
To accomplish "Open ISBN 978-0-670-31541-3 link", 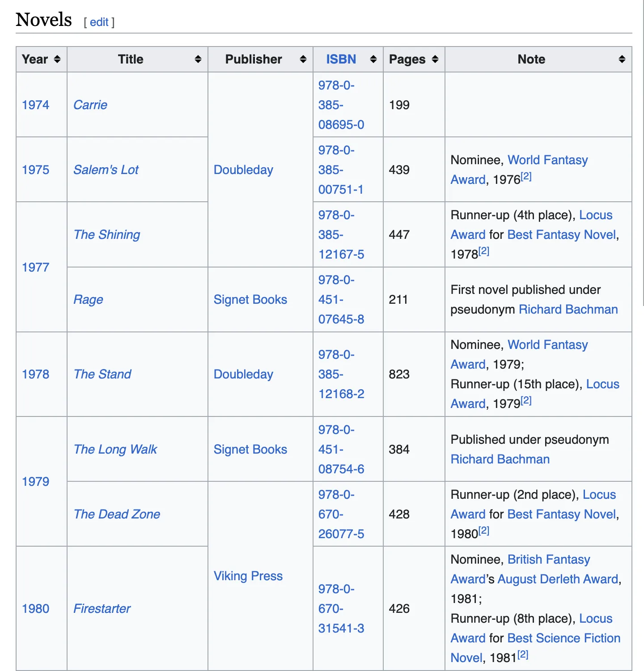I will click(341, 608).
